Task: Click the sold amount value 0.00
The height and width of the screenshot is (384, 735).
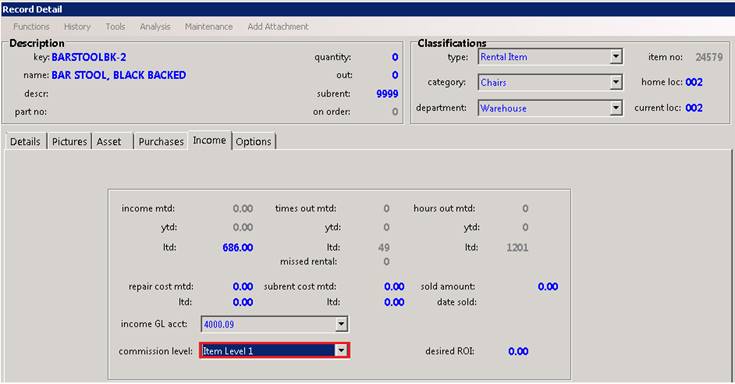Action: [548, 286]
